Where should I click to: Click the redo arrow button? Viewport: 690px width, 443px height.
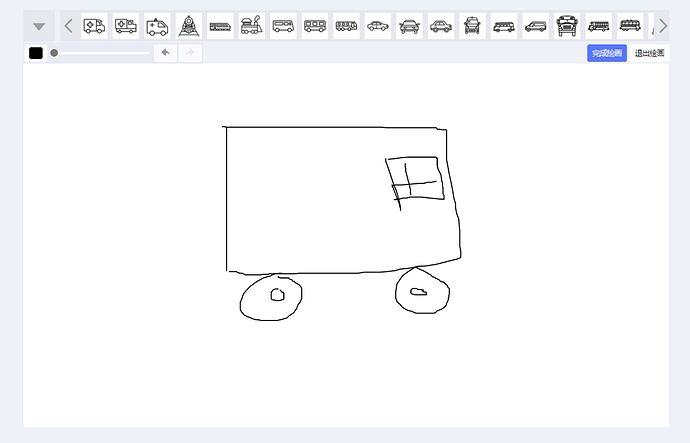(190, 53)
